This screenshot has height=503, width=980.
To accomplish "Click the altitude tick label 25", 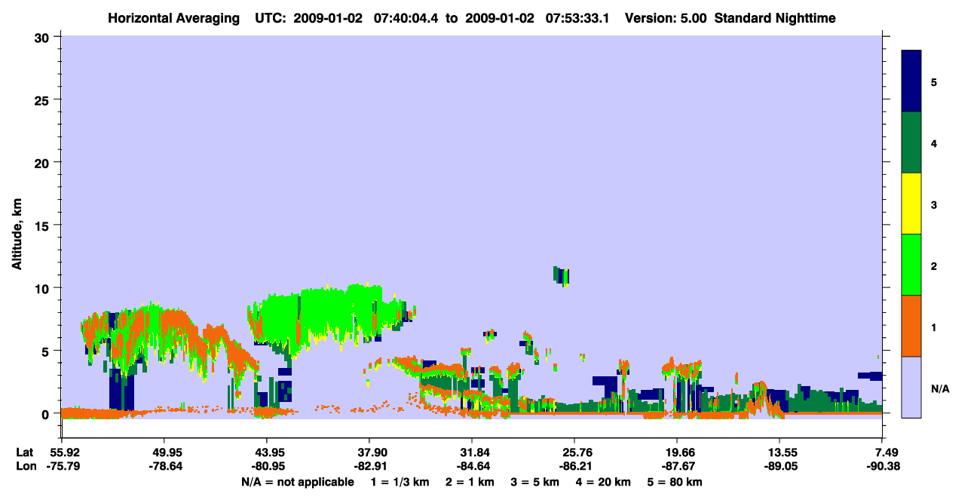I will point(44,100).
